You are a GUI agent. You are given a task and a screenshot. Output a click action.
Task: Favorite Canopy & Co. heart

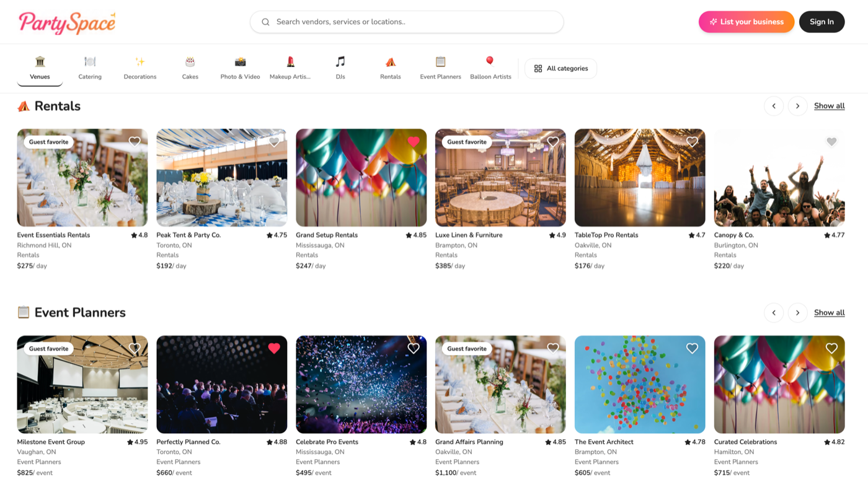(x=831, y=142)
